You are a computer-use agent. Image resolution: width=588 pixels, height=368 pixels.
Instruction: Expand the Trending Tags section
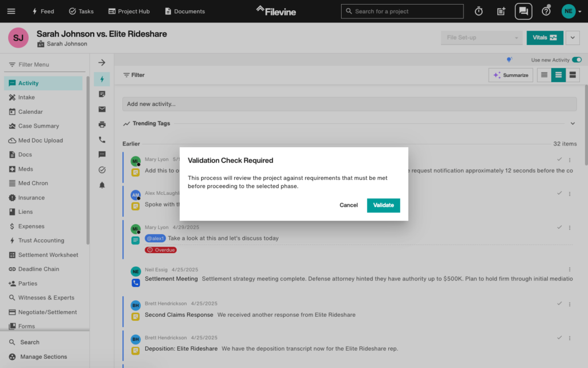pyautogui.click(x=572, y=124)
